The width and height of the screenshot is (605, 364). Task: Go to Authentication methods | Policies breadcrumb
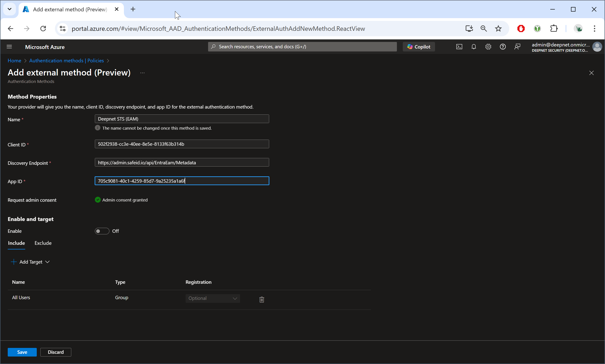coord(66,61)
